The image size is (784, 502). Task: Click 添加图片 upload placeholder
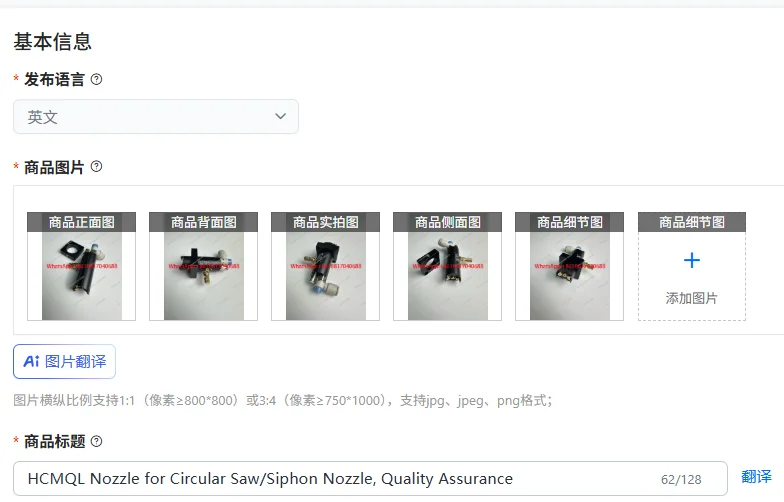pyautogui.click(x=692, y=276)
